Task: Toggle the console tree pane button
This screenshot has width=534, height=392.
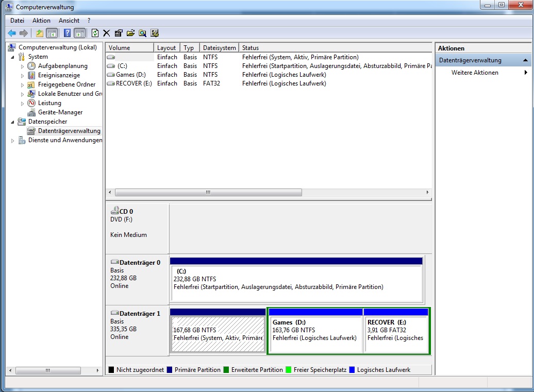Action: point(52,33)
